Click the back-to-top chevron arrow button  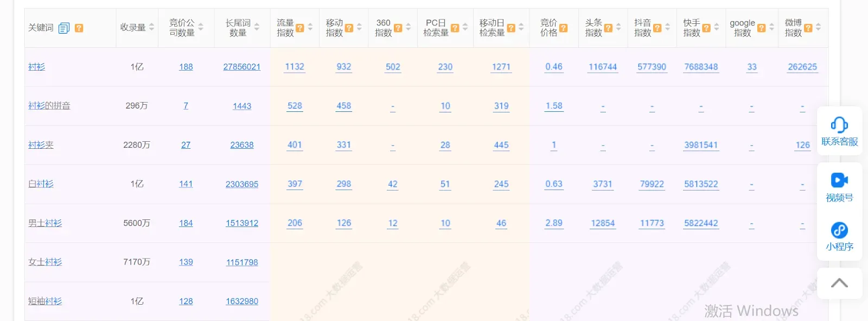(839, 283)
